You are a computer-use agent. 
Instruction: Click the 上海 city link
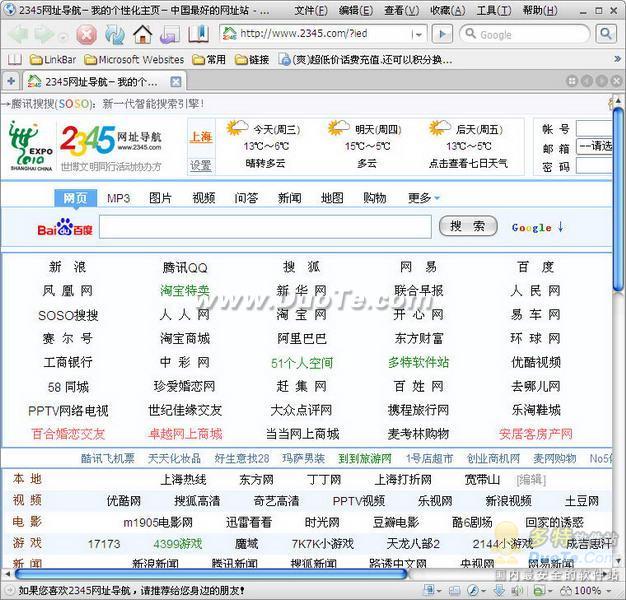coord(201,137)
